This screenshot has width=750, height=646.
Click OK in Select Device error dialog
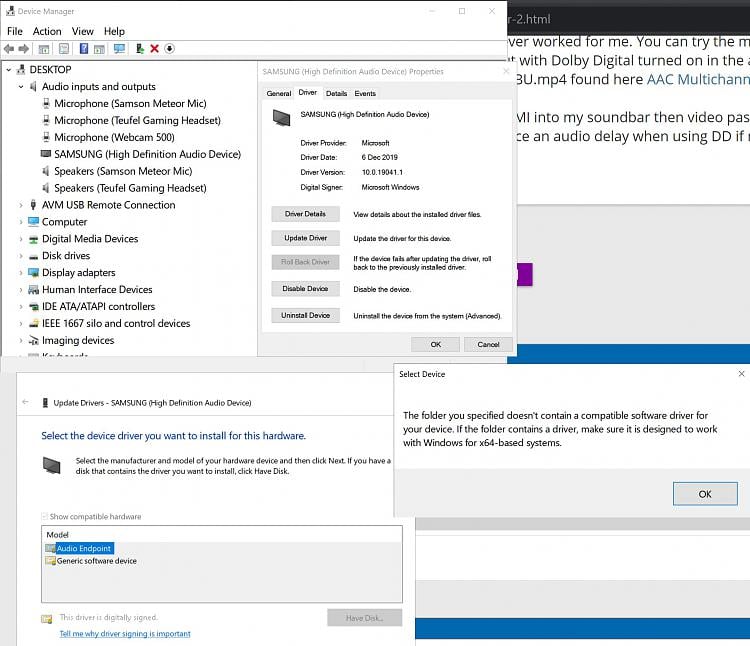coord(705,493)
